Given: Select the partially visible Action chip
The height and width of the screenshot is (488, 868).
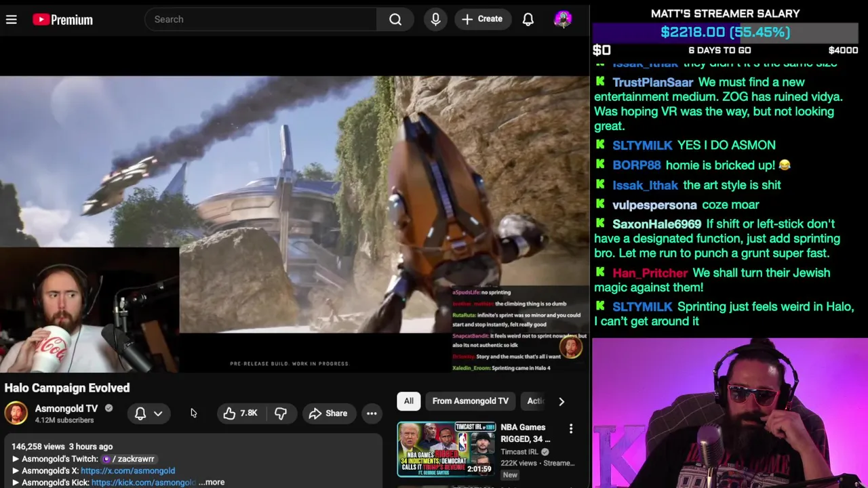Looking at the screenshot, I should 536,401.
